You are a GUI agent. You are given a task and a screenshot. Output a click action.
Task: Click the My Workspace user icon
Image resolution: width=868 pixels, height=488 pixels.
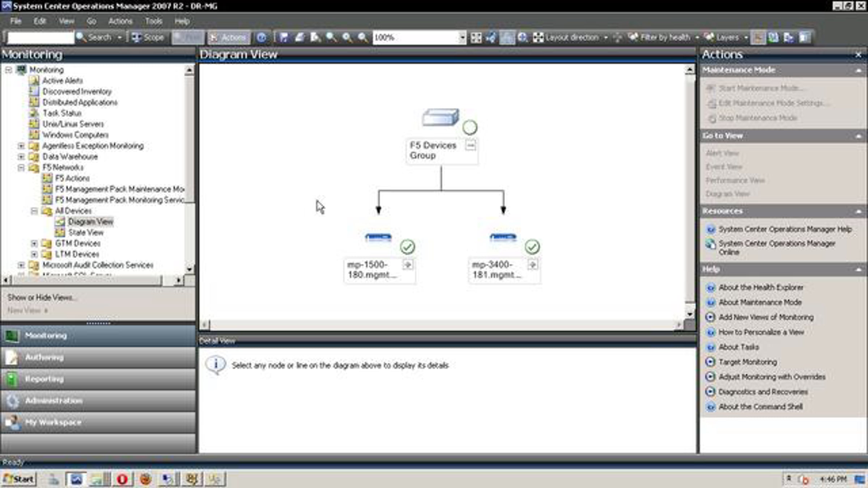(13, 422)
